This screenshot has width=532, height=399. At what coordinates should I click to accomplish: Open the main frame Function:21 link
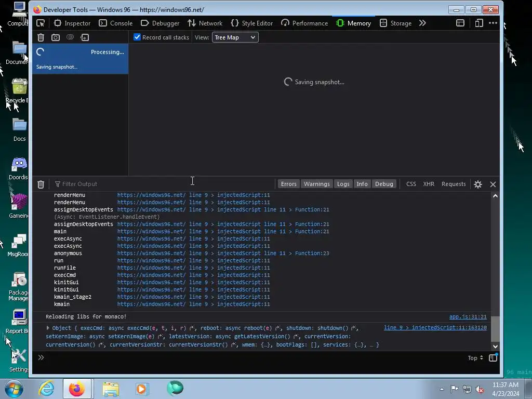click(x=223, y=231)
